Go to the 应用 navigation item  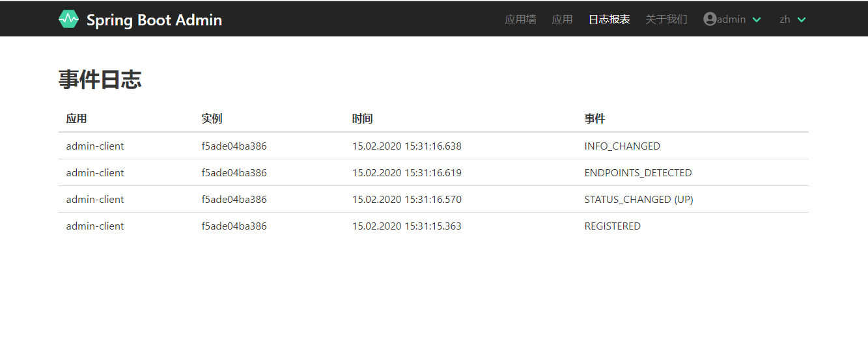(562, 20)
